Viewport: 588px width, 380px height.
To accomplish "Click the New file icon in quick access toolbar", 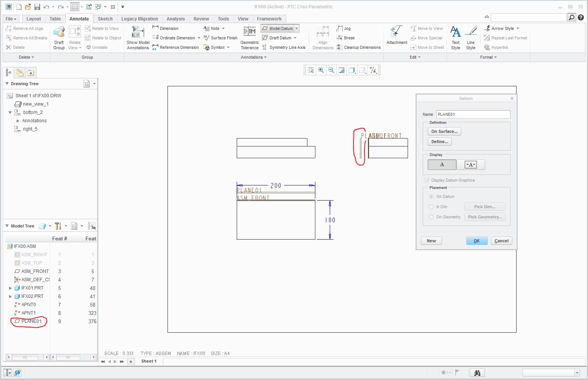I will (19, 7).
